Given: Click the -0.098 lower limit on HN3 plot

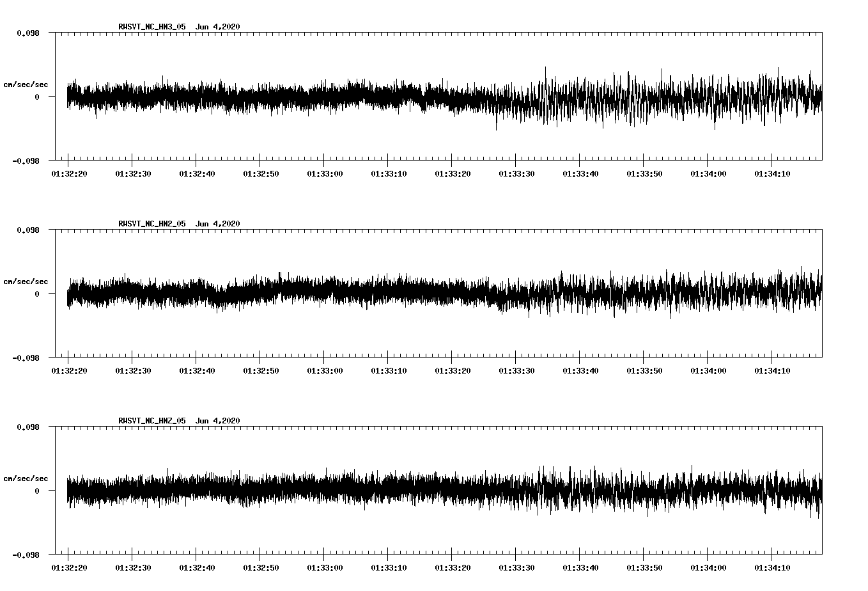Looking at the screenshot, I should [26, 161].
